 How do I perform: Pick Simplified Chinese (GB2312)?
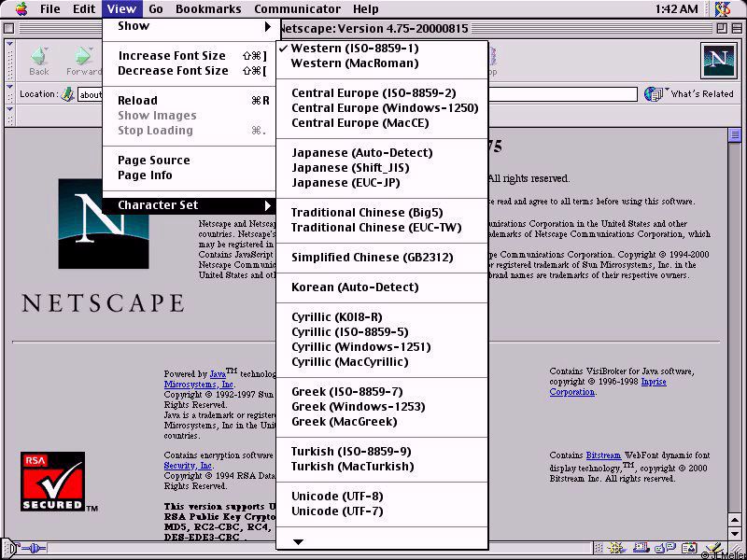tap(382, 258)
